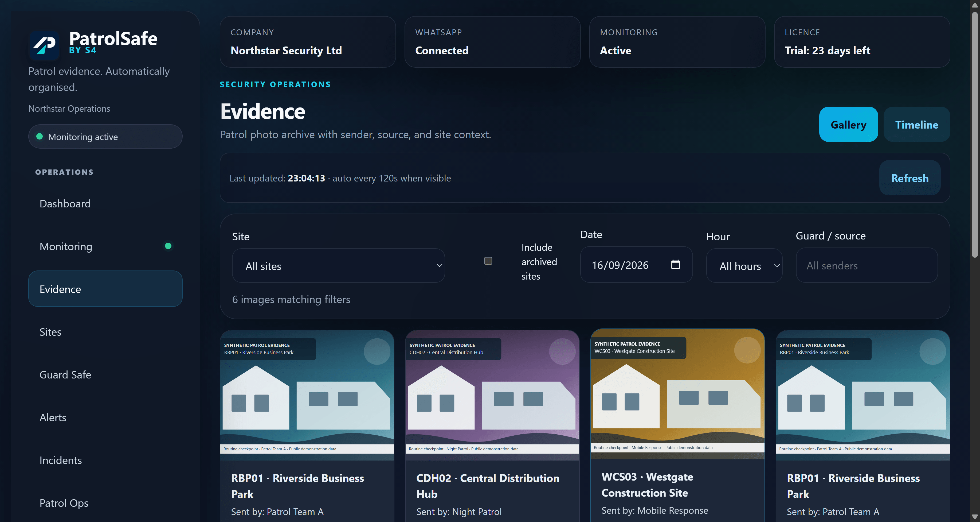Click Northstar Security Ltd company card
Image resolution: width=980 pixels, height=522 pixels.
click(x=308, y=42)
